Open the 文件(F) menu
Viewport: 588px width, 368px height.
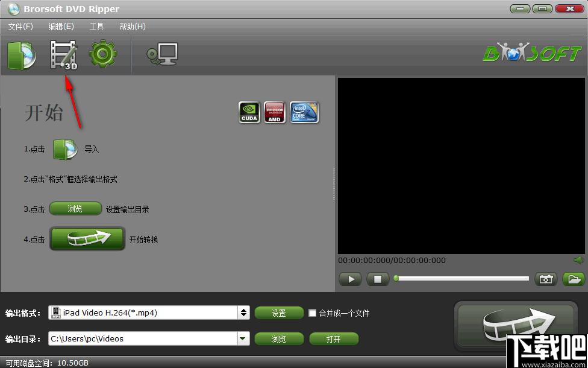[20, 27]
